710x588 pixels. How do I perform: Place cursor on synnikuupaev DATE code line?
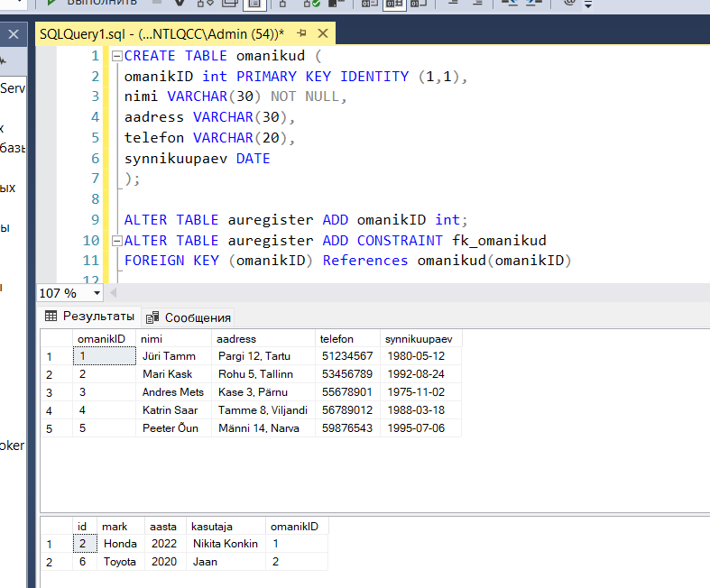click(x=197, y=159)
